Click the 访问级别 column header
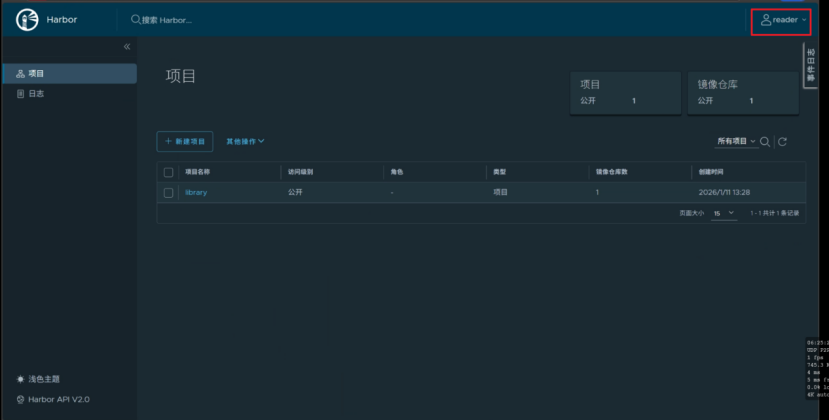The image size is (829, 420). 300,172
